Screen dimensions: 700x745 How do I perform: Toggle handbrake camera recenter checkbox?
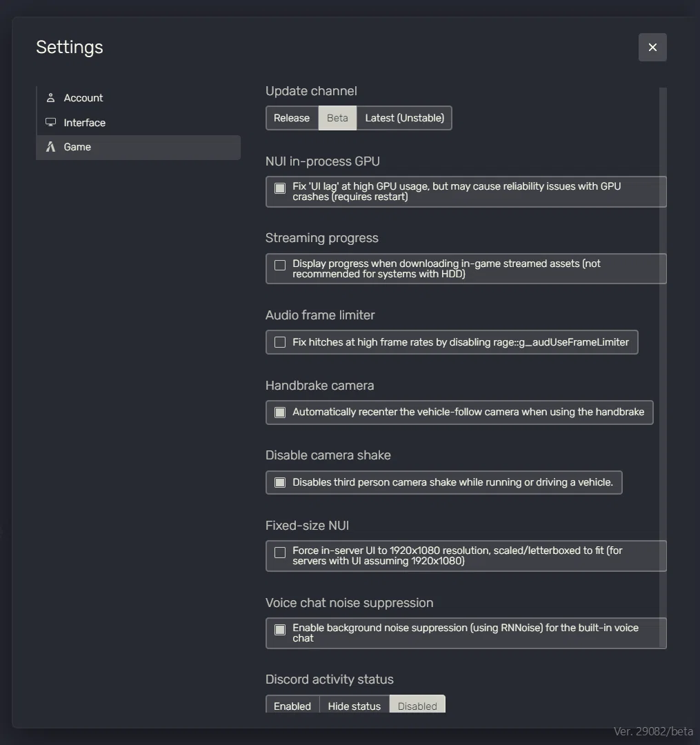pyautogui.click(x=280, y=413)
